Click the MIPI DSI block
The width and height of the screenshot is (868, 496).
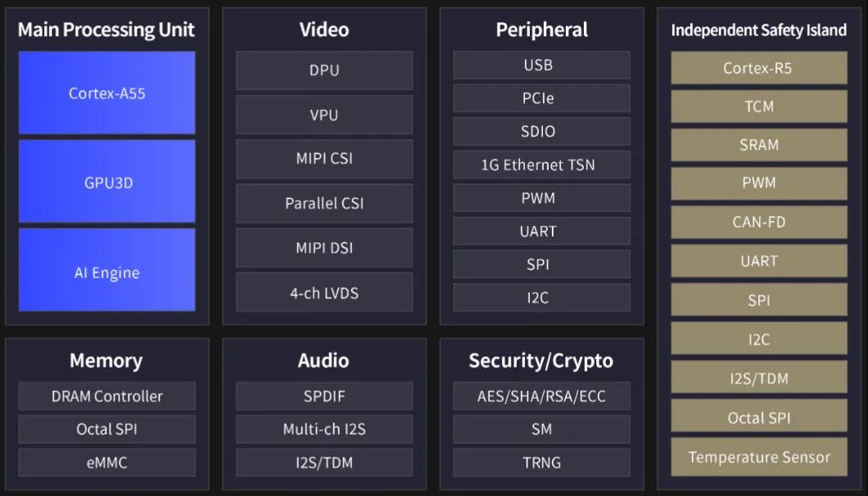point(324,248)
